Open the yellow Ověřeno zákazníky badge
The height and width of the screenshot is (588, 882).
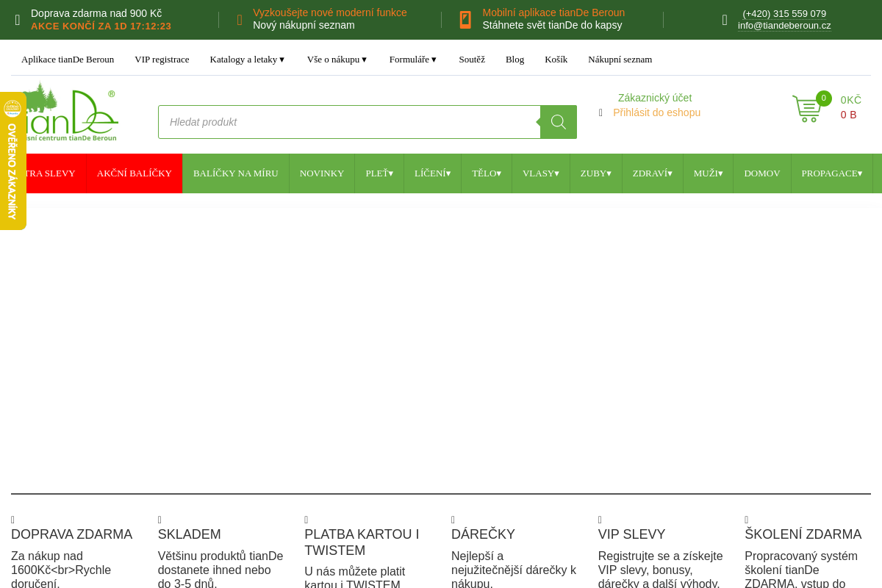pos(12,160)
